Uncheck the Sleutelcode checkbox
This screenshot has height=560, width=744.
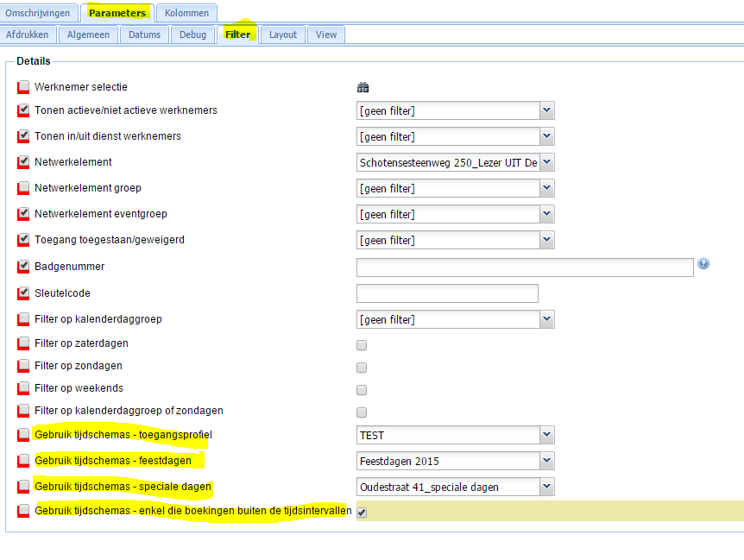(x=23, y=293)
